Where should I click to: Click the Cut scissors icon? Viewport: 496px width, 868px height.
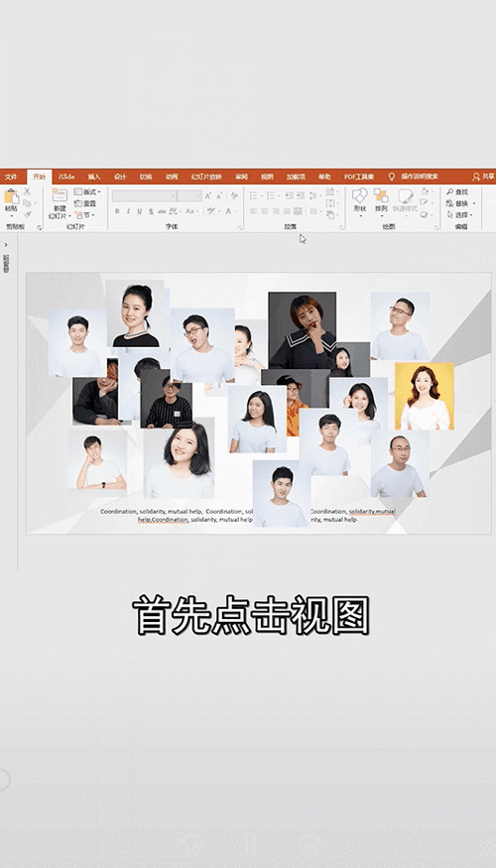pyautogui.click(x=27, y=191)
